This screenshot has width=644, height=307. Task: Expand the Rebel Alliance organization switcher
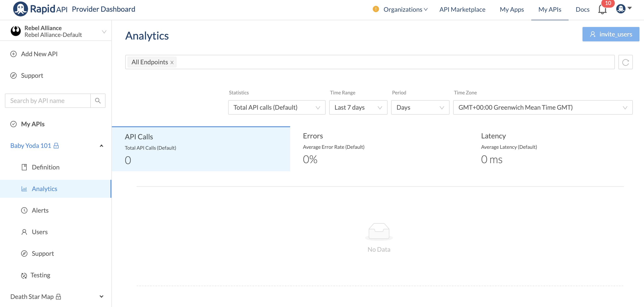104,32
